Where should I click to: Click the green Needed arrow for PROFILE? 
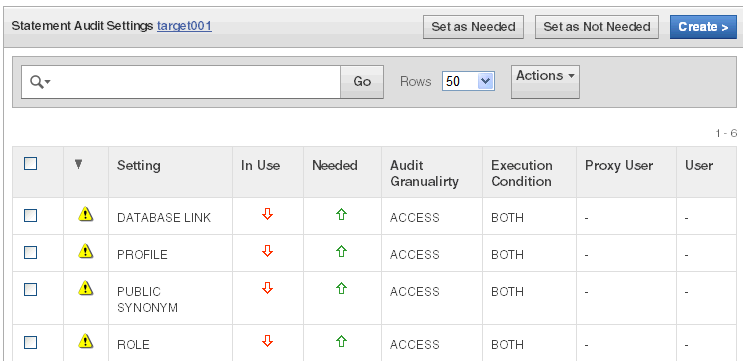click(342, 251)
